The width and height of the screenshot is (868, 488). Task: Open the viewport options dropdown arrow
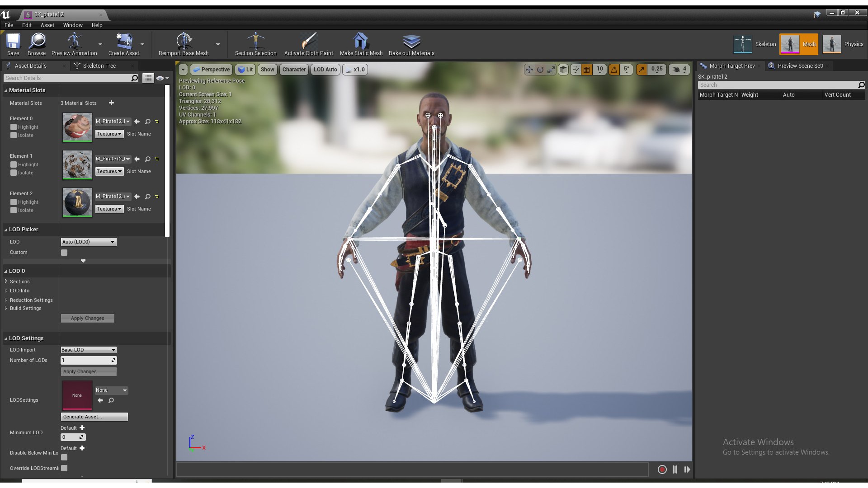click(x=183, y=70)
